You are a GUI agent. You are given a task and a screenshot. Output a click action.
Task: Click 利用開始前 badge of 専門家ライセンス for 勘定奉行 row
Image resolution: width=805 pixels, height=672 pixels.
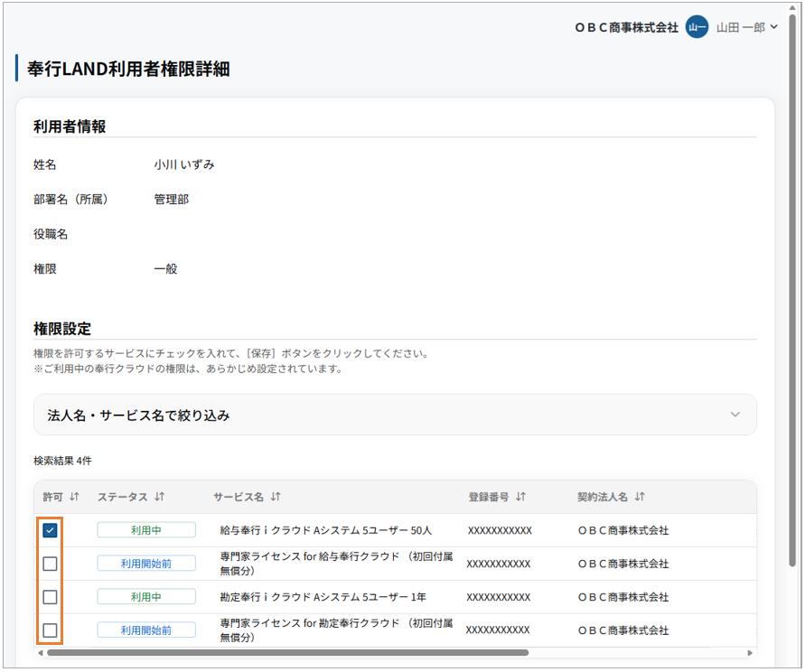click(x=146, y=630)
